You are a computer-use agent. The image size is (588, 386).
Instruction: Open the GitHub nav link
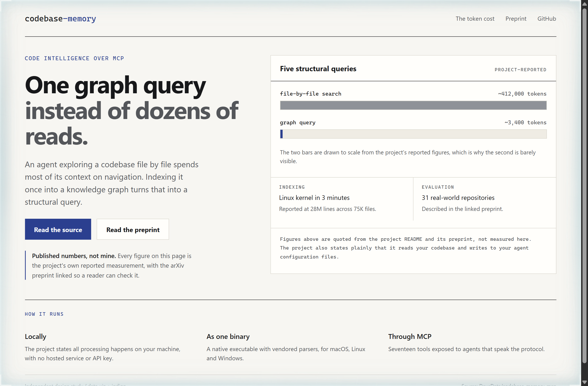(x=546, y=19)
